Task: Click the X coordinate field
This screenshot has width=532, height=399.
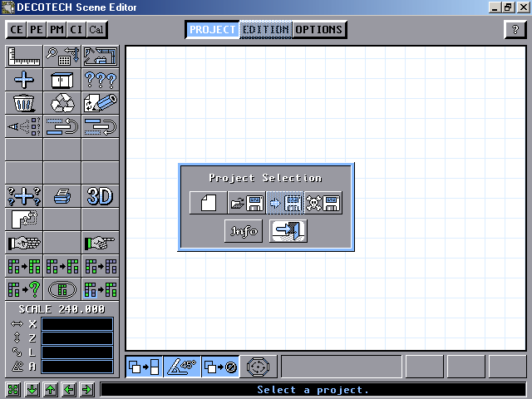Action: (x=77, y=324)
